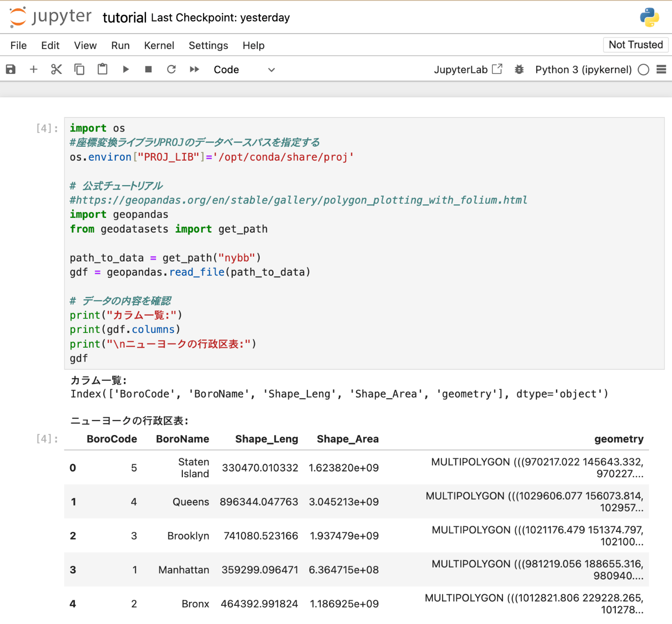Insert a cell below with plus icon
Screen dimensions: 672x624
click(x=34, y=70)
